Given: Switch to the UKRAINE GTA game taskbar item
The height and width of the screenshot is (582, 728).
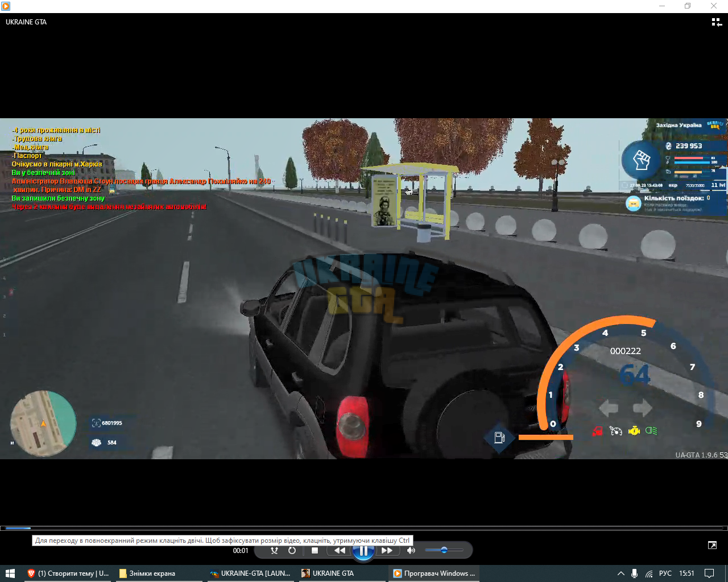Looking at the screenshot, I should [342, 573].
